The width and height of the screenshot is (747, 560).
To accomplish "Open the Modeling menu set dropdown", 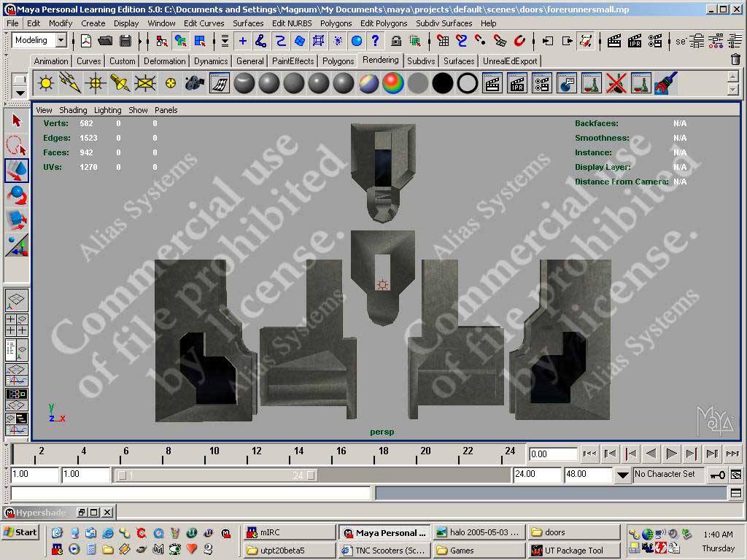I will click(61, 41).
